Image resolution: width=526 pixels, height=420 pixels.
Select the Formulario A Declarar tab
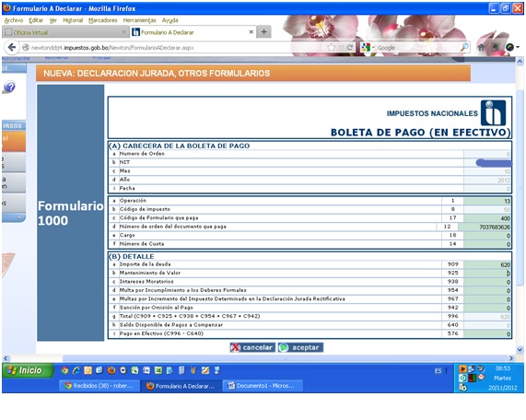[193, 32]
